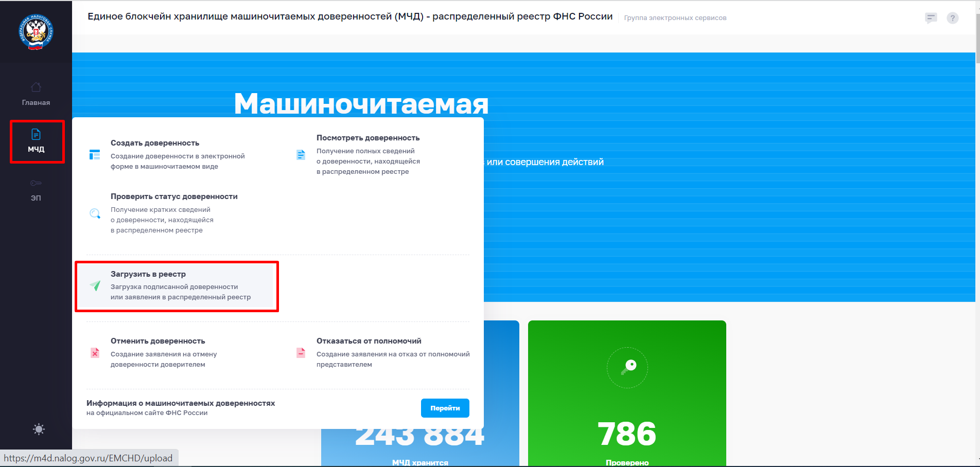Click the page title Единое блокчейн хранилище

click(x=350, y=16)
